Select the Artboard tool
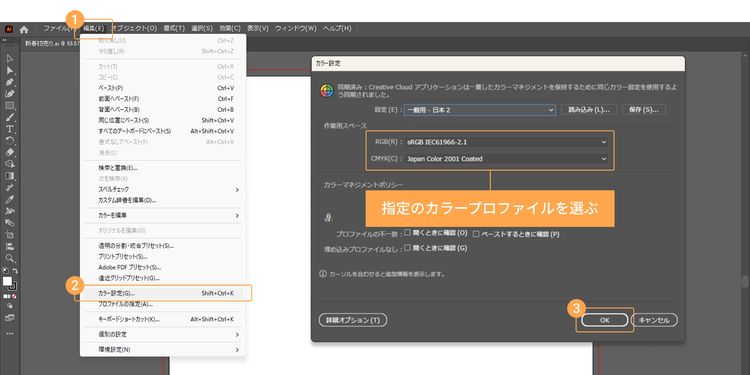Viewport: 750px width, 375px height. pos(10,234)
